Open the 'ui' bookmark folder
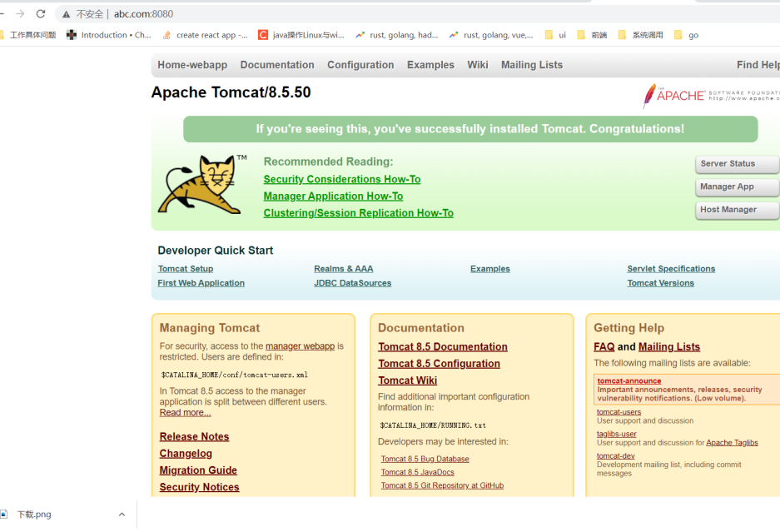This screenshot has width=780, height=532. 555,35
